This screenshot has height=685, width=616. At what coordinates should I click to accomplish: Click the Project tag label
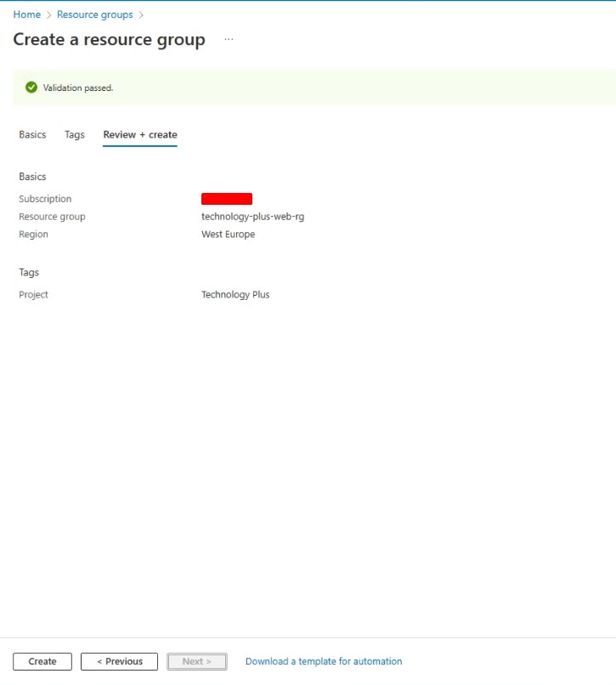click(x=34, y=295)
